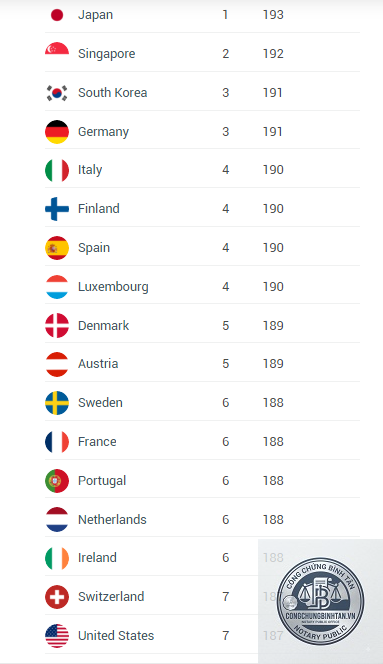383x664 pixels.
Task: Click the Denmark flag icon
Action: tap(57, 326)
